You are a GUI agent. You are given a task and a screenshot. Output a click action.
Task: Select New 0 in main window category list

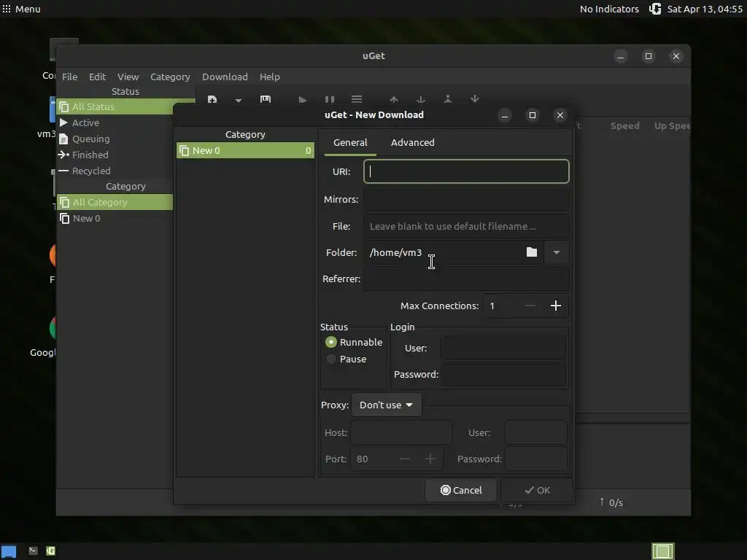tap(115, 218)
